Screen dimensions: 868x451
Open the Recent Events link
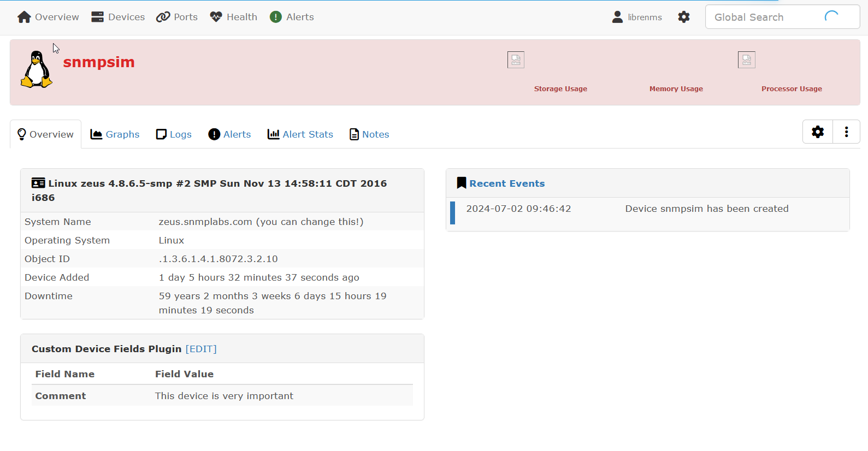pyautogui.click(x=506, y=183)
